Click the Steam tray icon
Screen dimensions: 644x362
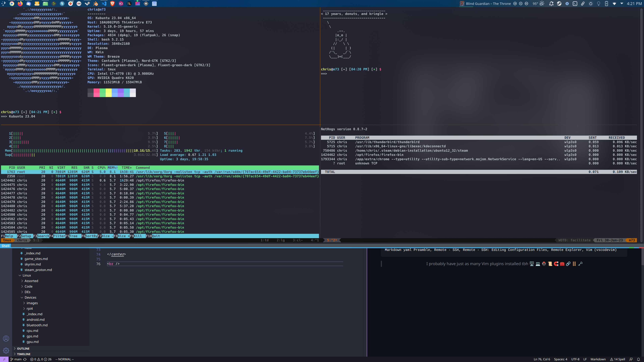(x=559, y=4)
